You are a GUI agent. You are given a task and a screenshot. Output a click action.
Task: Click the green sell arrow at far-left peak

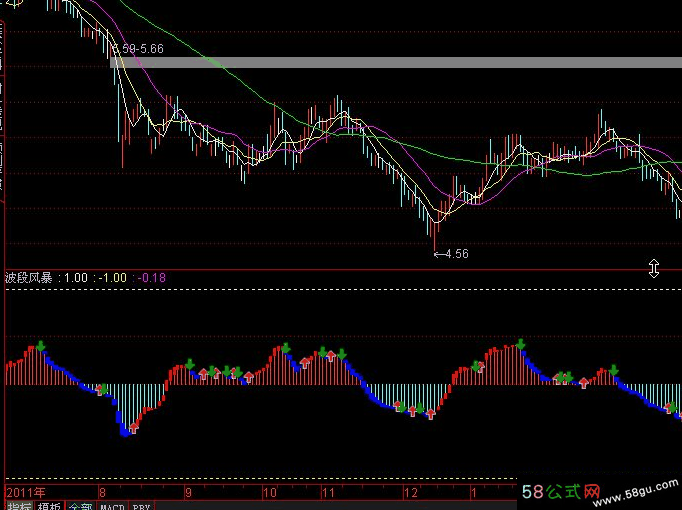(x=40, y=347)
